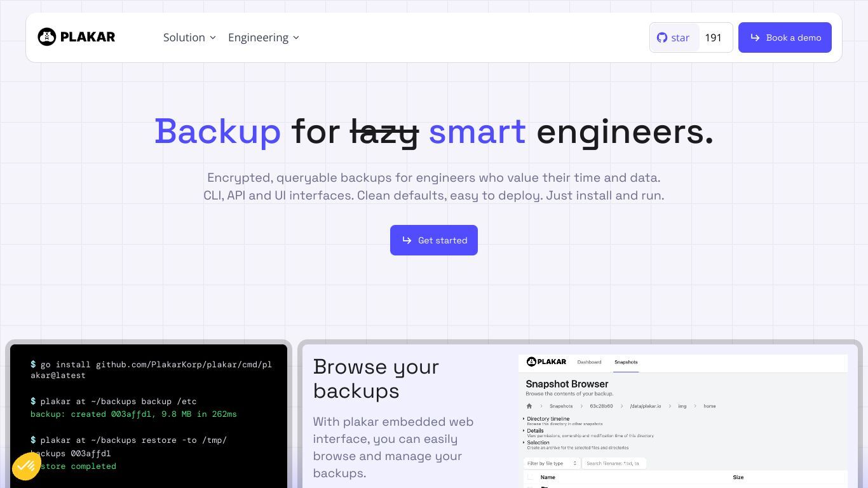Click the 'Browse your backups' heading
Viewport: 868px width, 488px height.
tap(376, 379)
